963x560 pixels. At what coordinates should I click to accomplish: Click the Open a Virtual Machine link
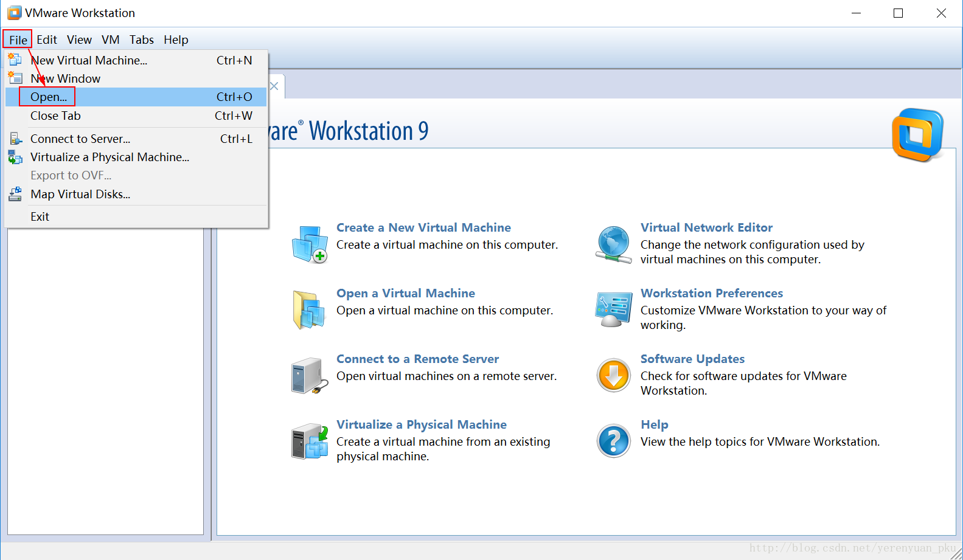(406, 293)
